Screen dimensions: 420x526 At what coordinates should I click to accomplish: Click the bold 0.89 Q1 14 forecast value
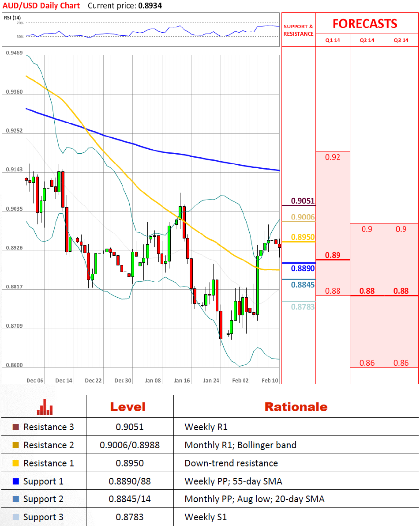(x=333, y=255)
